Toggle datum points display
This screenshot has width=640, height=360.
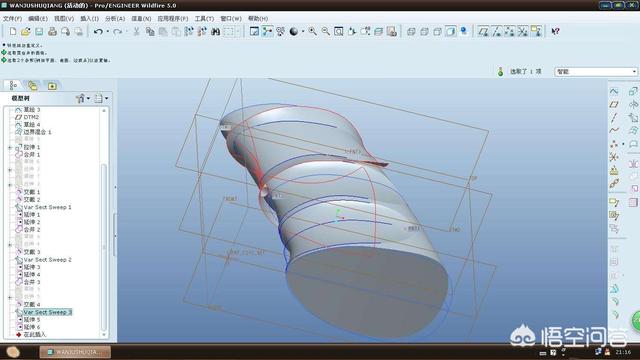click(x=510, y=31)
